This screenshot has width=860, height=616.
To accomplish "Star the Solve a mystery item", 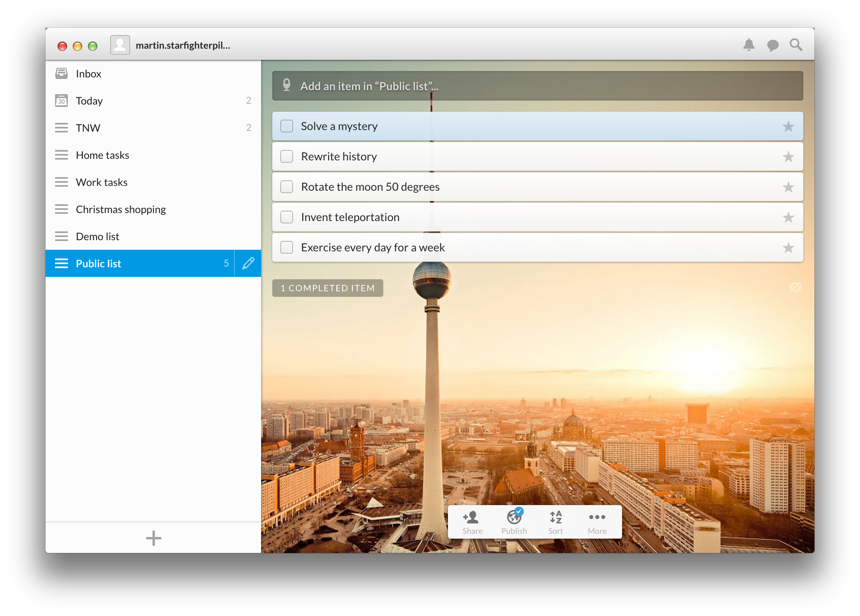I will [788, 126].
